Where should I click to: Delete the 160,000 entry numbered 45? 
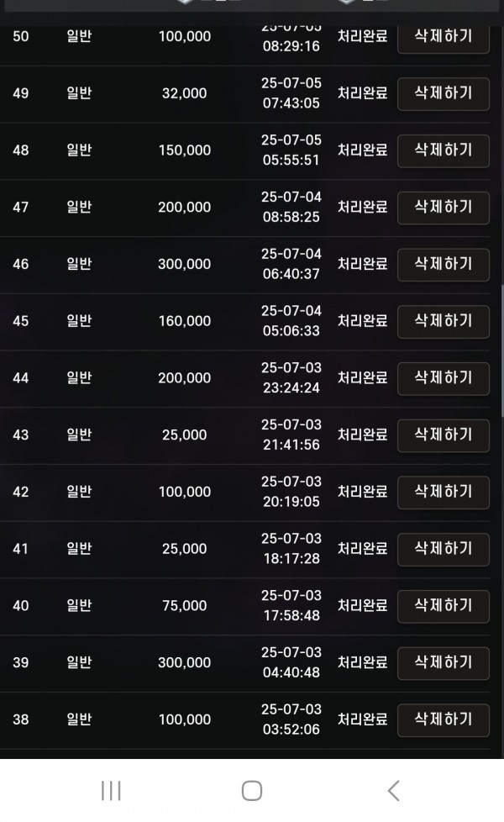click(443, 321)
